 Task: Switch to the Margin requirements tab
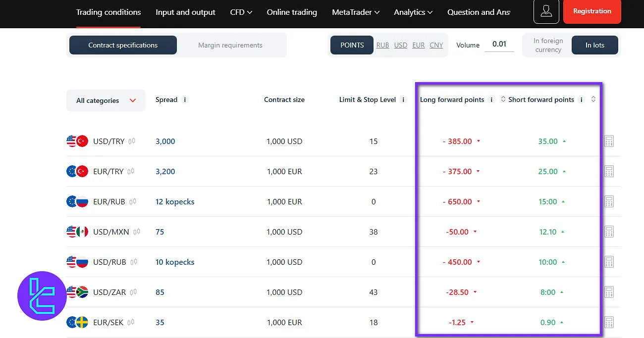[x=230, y=45]
